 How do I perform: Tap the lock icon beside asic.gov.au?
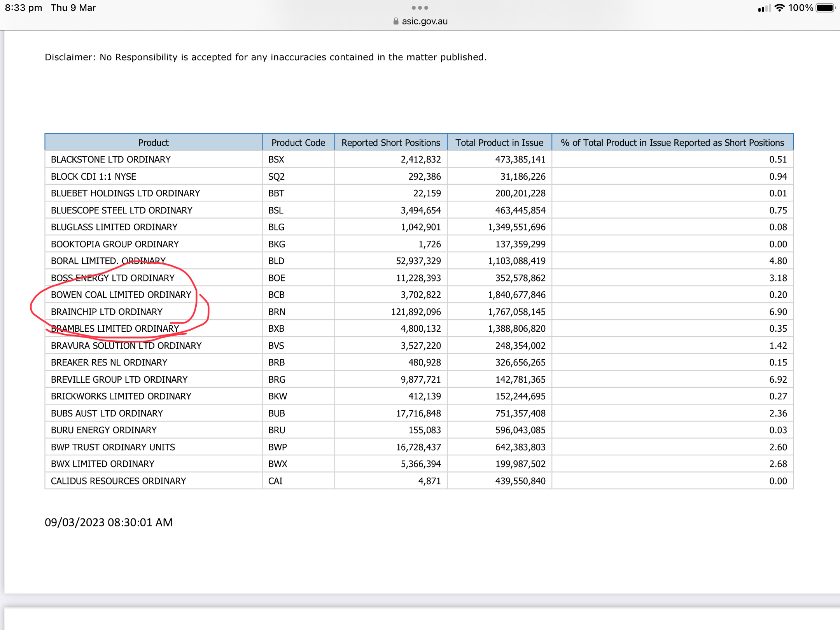(x=396, y=21)
